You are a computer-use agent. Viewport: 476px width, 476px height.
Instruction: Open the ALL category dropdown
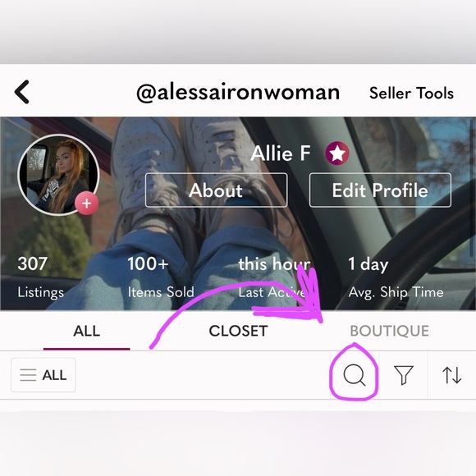coord(43,375)
